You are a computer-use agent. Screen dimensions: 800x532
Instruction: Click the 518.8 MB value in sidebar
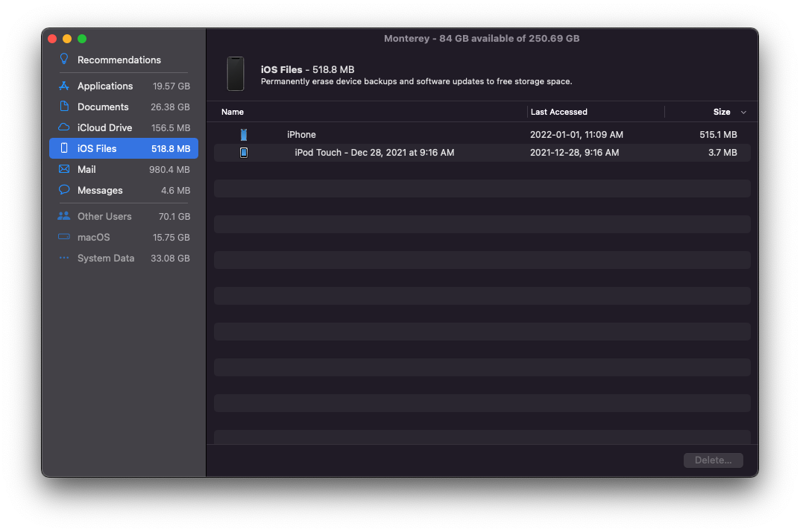coord(171,148)
